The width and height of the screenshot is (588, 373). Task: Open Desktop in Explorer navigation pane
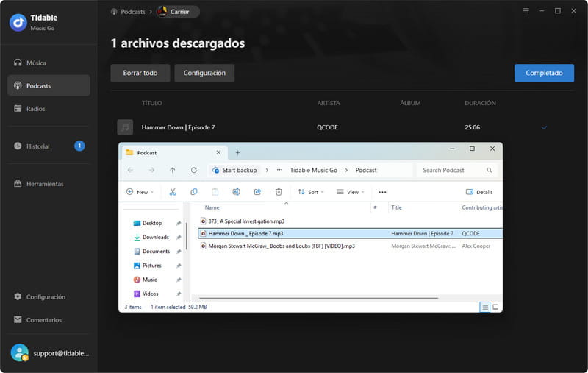coord(152,223)
